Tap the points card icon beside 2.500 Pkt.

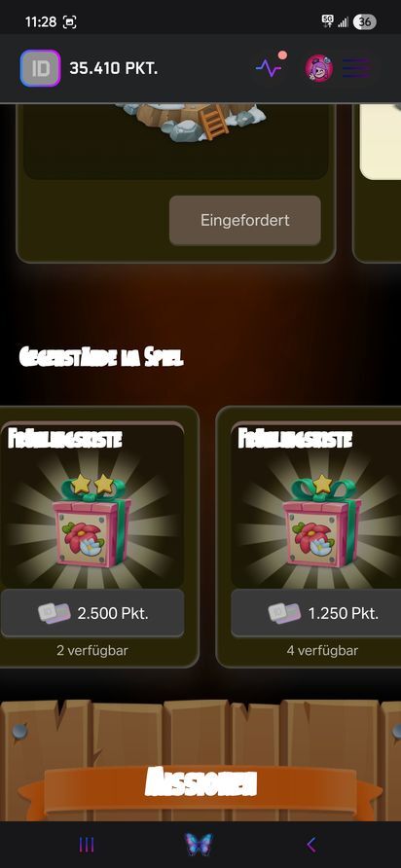[55, 613]
